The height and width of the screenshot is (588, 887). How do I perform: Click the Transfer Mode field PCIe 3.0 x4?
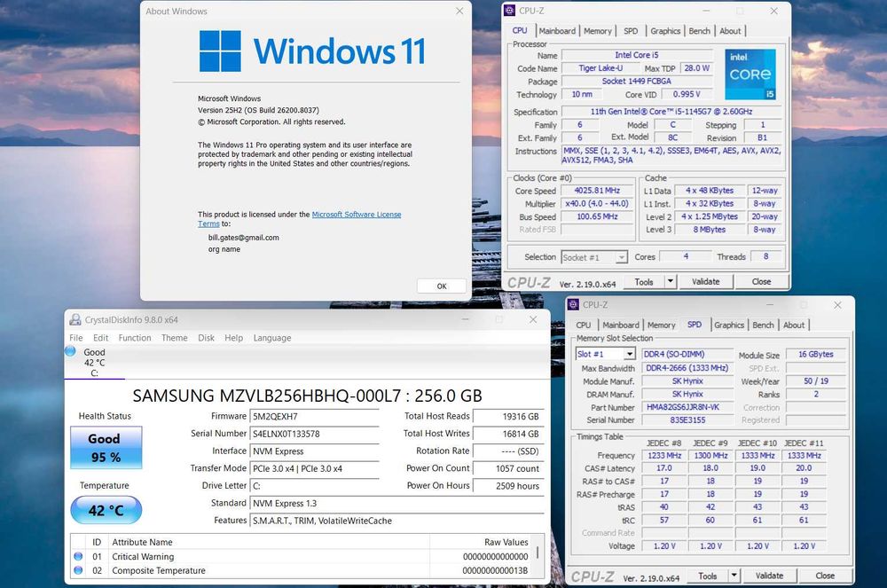pyautogui.click(x=314, y=468)
